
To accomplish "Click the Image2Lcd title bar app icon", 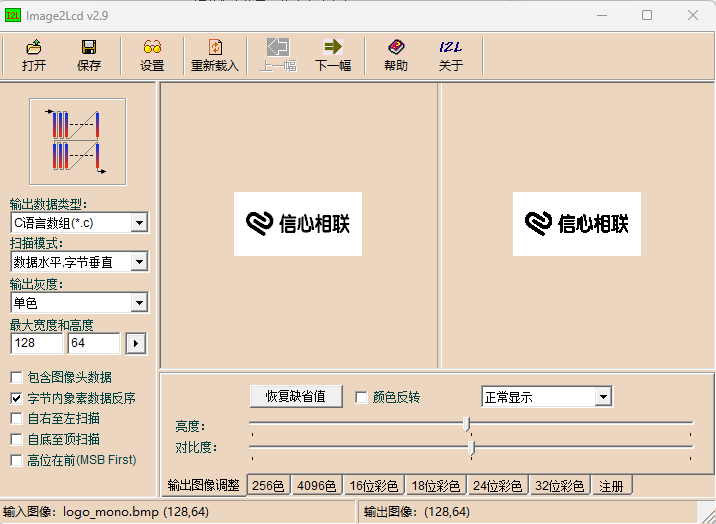I will (x=12, y=16).
